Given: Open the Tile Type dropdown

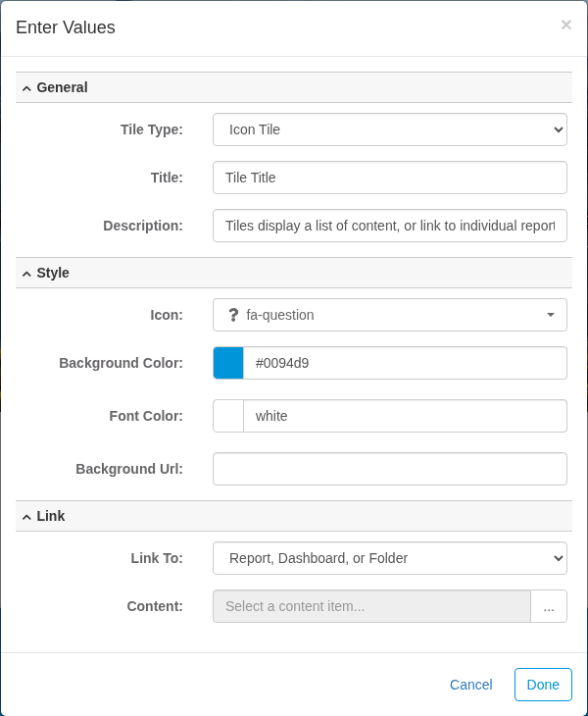Looking at the screenshot, I should coord(390,129).
